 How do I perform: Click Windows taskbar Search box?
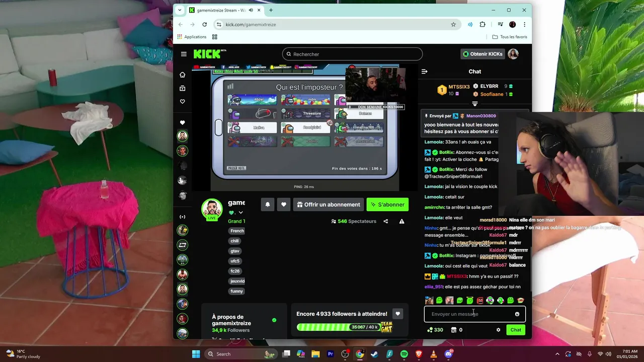click(240, 354)
